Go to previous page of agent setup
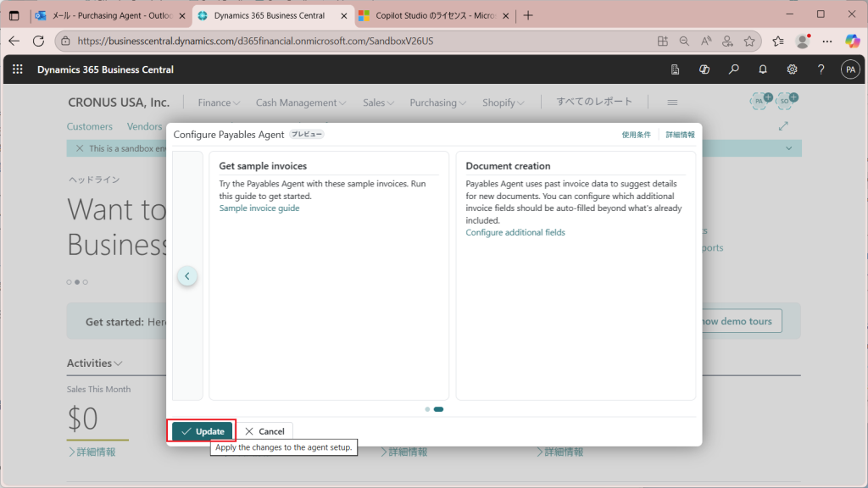 pos(187,276)
